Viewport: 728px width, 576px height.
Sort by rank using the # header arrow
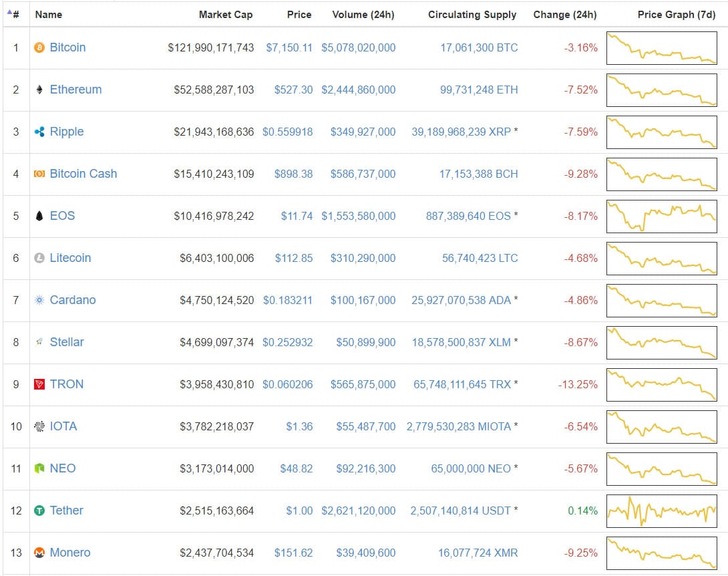click(13, 15)
